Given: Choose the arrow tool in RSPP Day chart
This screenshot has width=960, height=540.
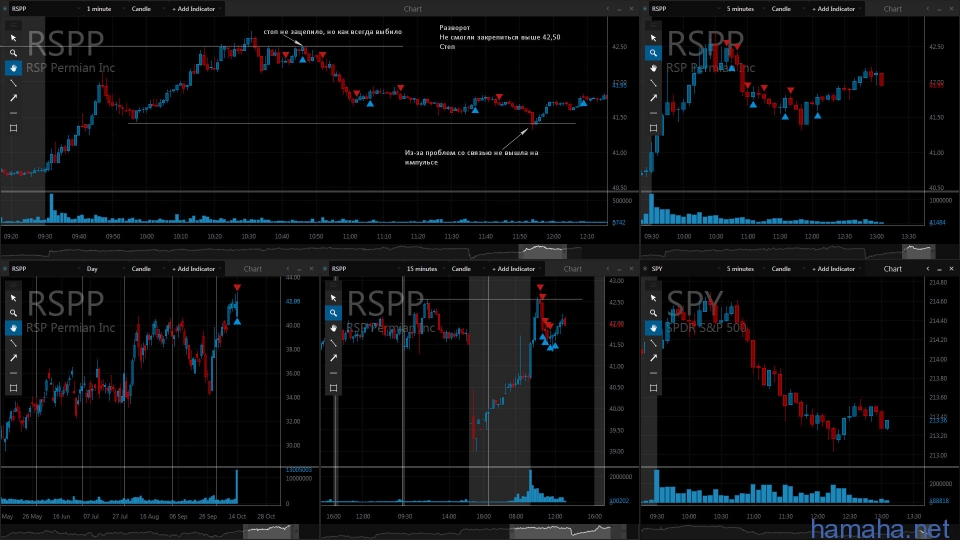Looking at the screenshot, I should click(13, 358).
